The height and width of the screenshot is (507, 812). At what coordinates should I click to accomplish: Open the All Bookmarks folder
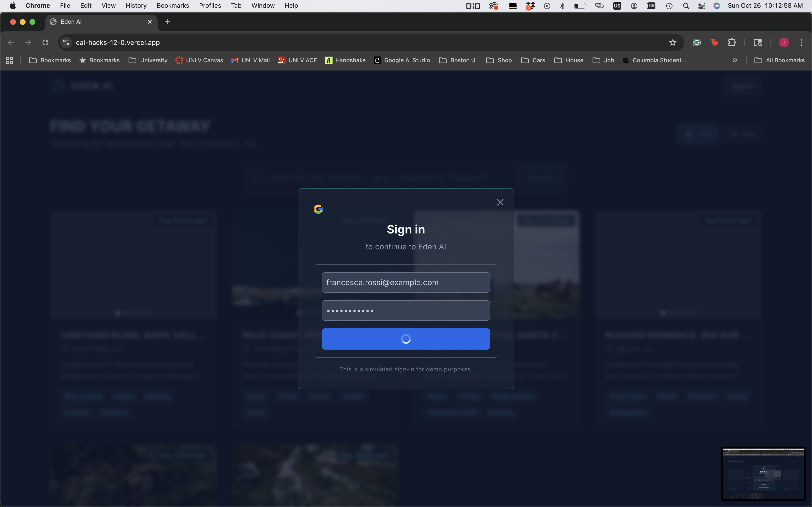click(779, 60)
